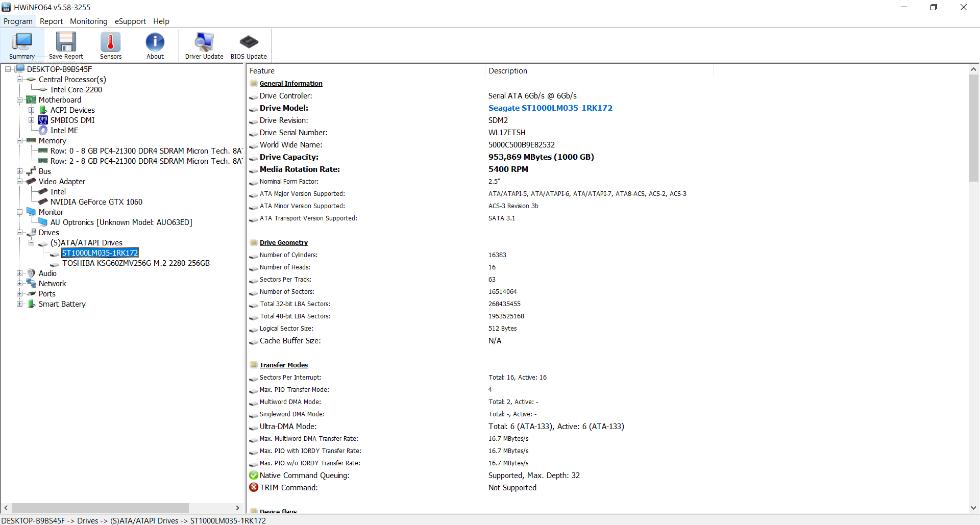The width and height of the screenshot is (980, 525).
Task: Expand the Network node
Action: pos(19,283)
